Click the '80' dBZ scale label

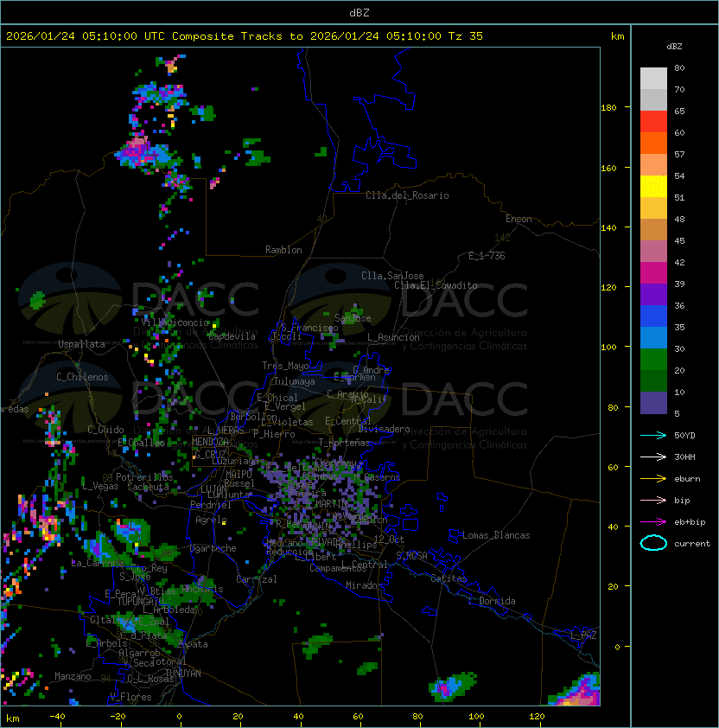click(x=679, y=67)
